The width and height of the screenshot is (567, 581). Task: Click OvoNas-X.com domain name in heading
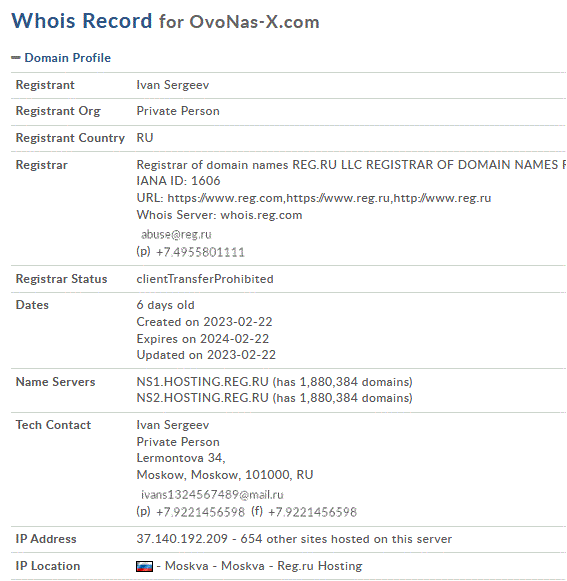255,22
